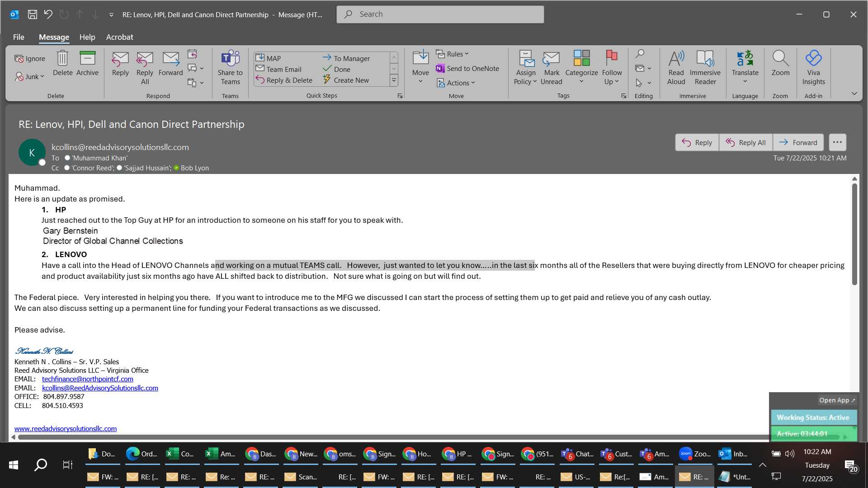Send message to OneNote
The image size is (868, 488).
click(467, 69)
